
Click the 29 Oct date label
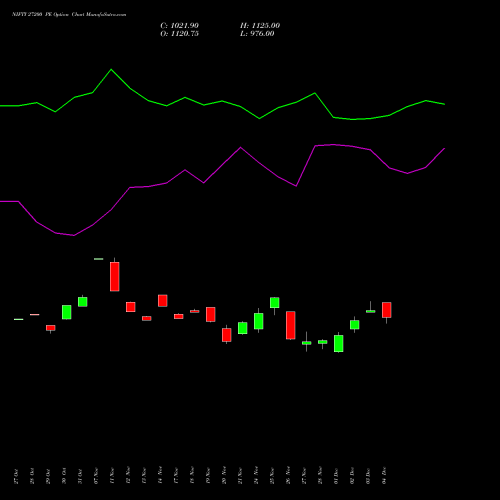coord(48,476)
